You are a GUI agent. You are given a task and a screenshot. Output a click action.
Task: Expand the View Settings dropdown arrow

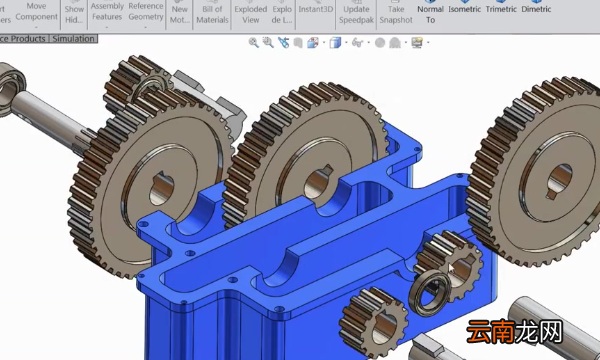[x=428, y=42]
